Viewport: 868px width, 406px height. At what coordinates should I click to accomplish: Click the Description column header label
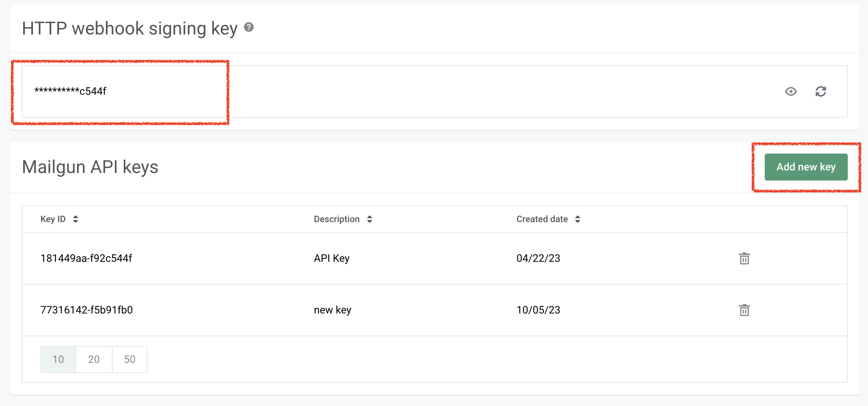[336, 219]
